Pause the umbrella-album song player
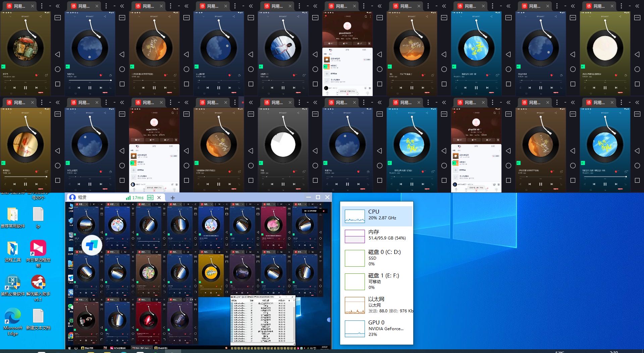The image size is (644, 353). click(25, 88)
